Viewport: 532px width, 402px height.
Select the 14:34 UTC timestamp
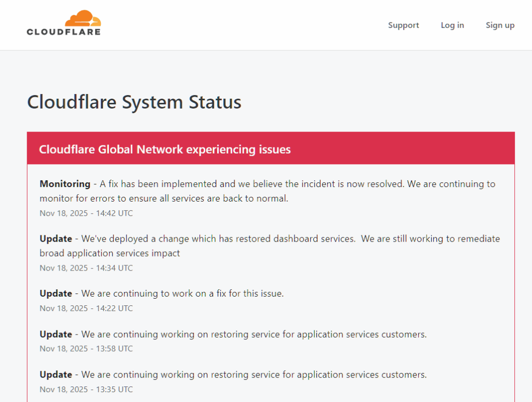click(86, 268)
